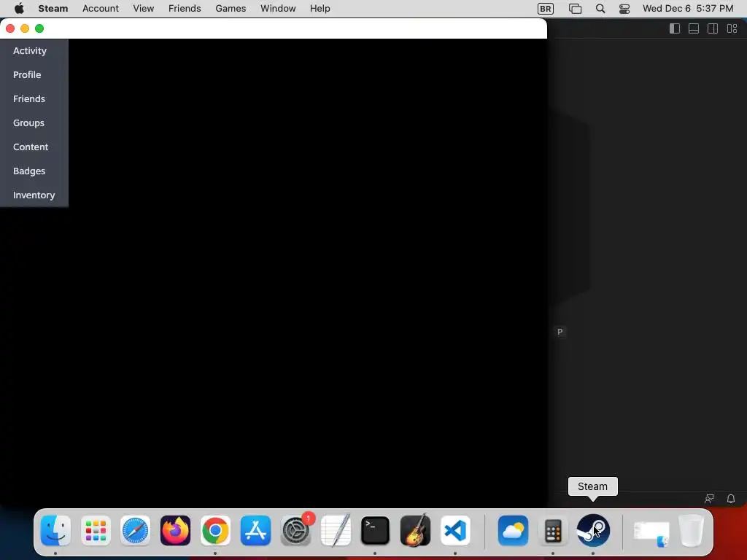Open notifications bell in VS Code status bar
The width and height of the screenshot is (747, 560).
tap(731, 499)
